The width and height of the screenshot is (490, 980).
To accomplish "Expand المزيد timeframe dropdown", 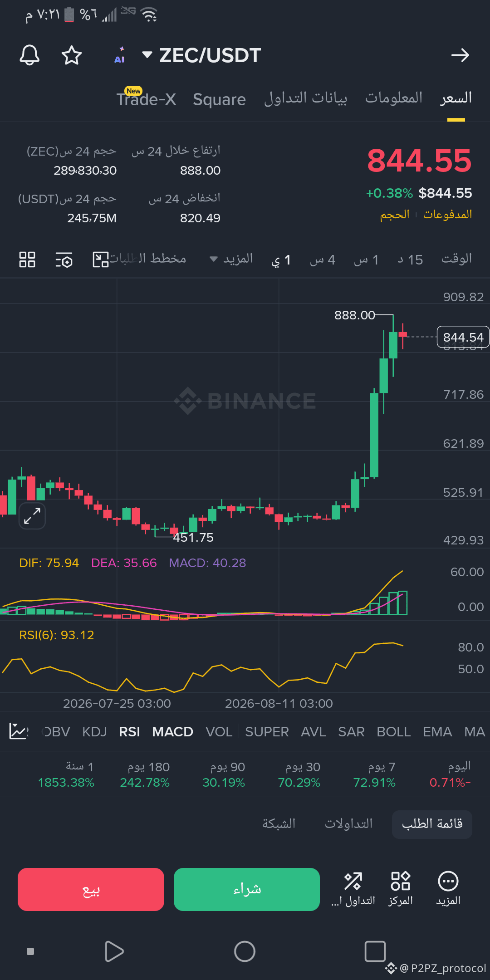I will (x=231, y=259).
